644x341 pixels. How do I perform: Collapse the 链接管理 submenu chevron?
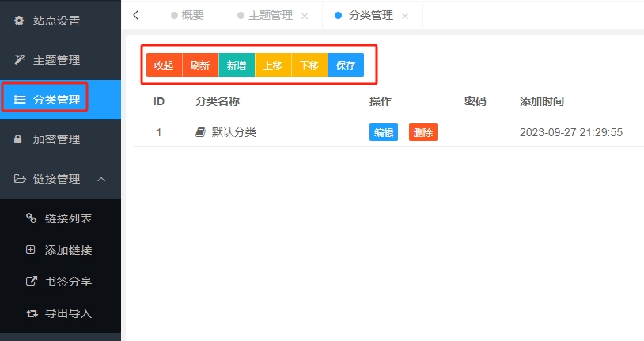coord(101,179)
